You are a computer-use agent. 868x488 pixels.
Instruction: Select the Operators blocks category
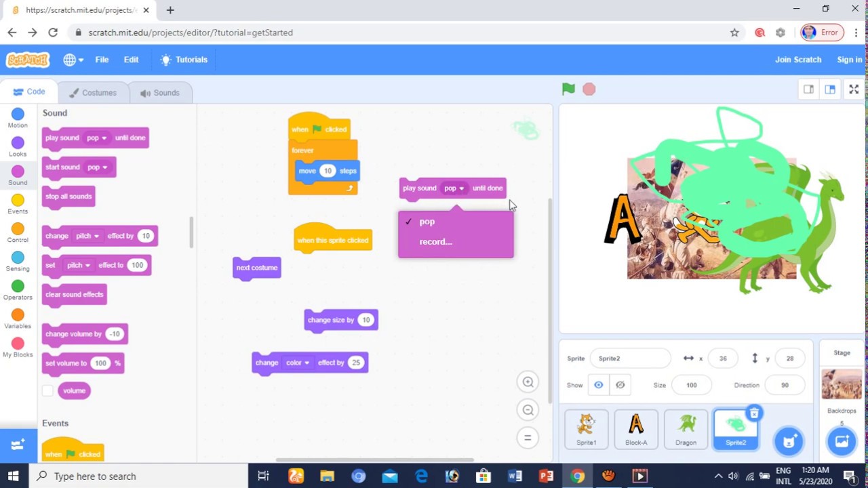tap(18, 290)
